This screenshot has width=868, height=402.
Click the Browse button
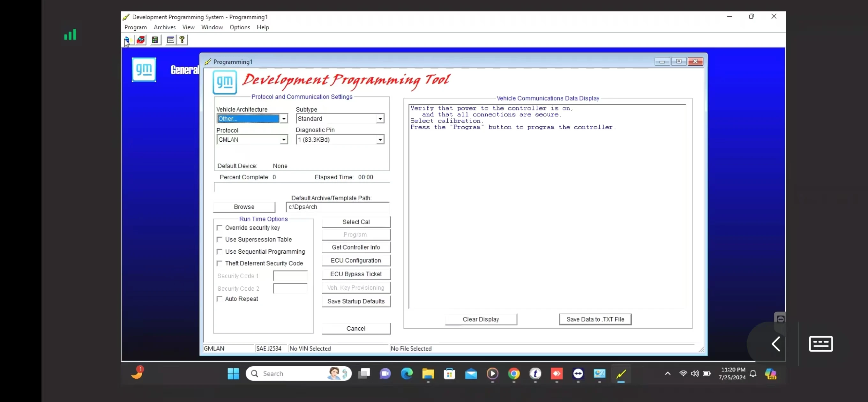click(x=244, y=207)
